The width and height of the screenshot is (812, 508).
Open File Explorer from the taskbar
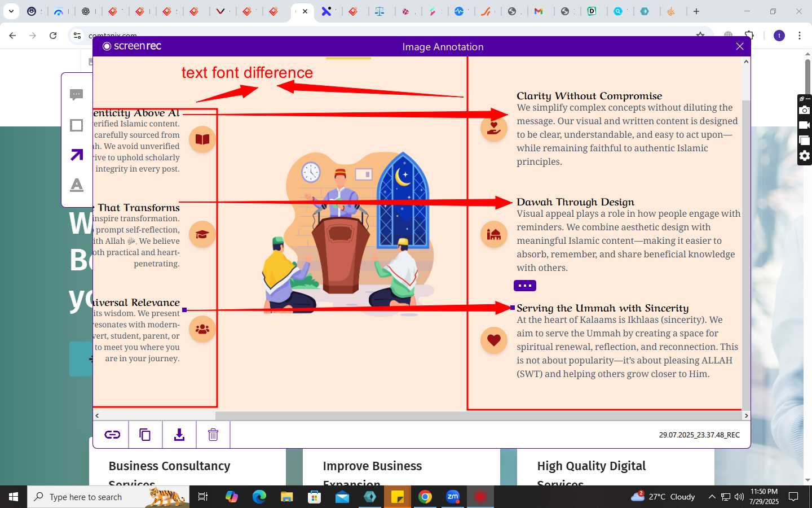(286, 497)
